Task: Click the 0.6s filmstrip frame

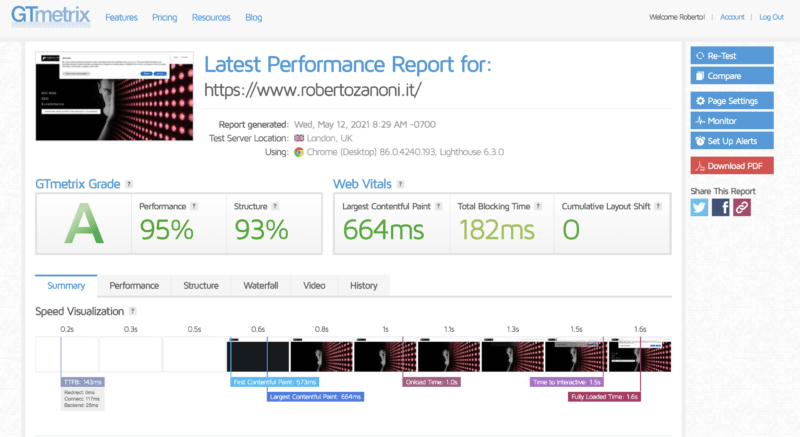Action: point(258,355)
